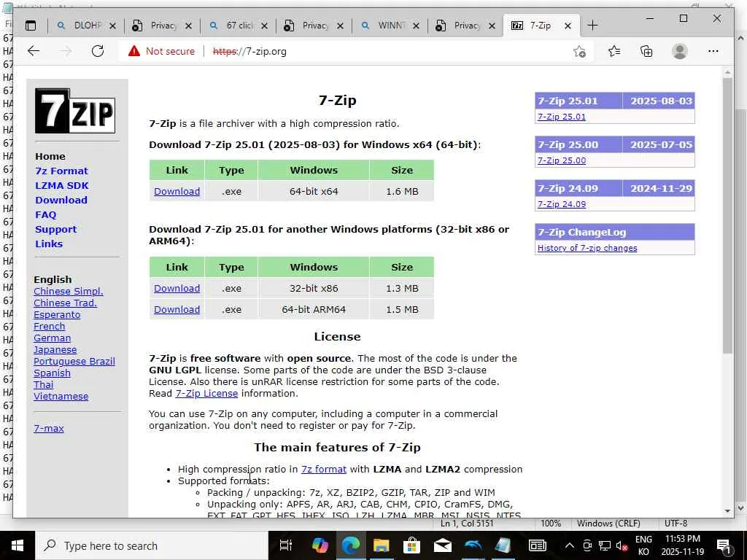The height and width of the screenshot is (560, 747).
Task: Open the notification center icon
Action: click(x=724, y=547)
